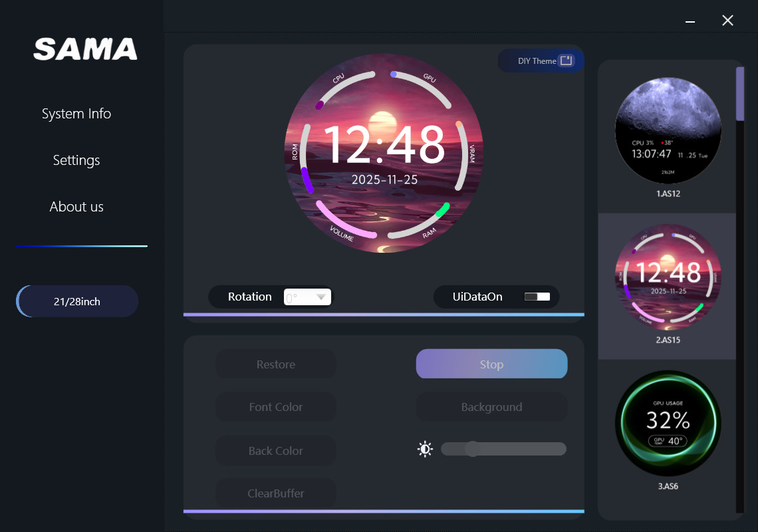This screenshot has height=532, width=758.
Task: Go to Settings menu
Action: click(x=76, y=160)
